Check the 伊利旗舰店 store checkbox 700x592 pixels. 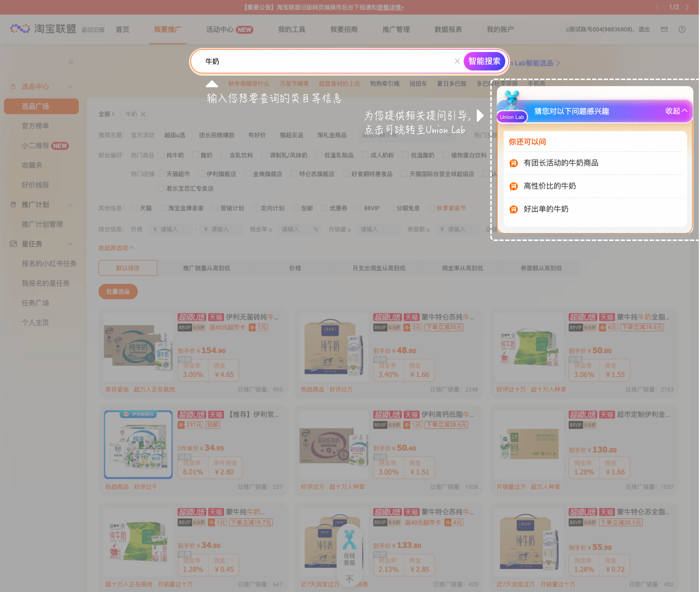[201, 173]
